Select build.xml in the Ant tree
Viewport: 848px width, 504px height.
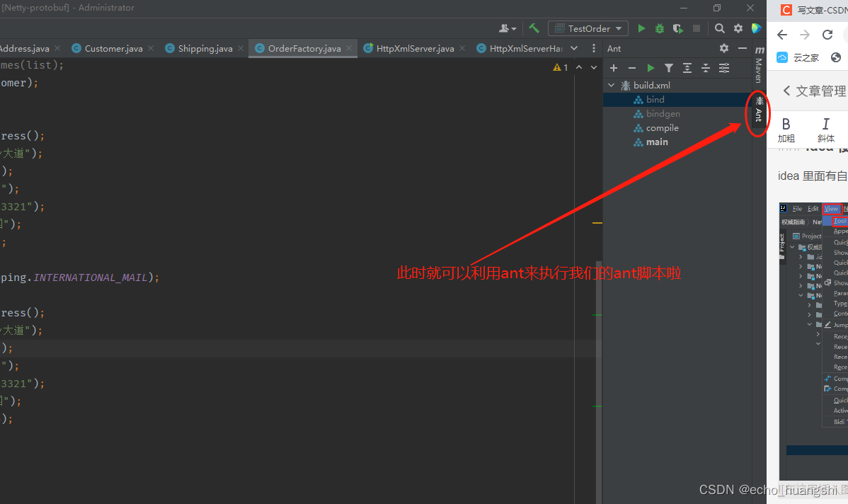[651, 85]
